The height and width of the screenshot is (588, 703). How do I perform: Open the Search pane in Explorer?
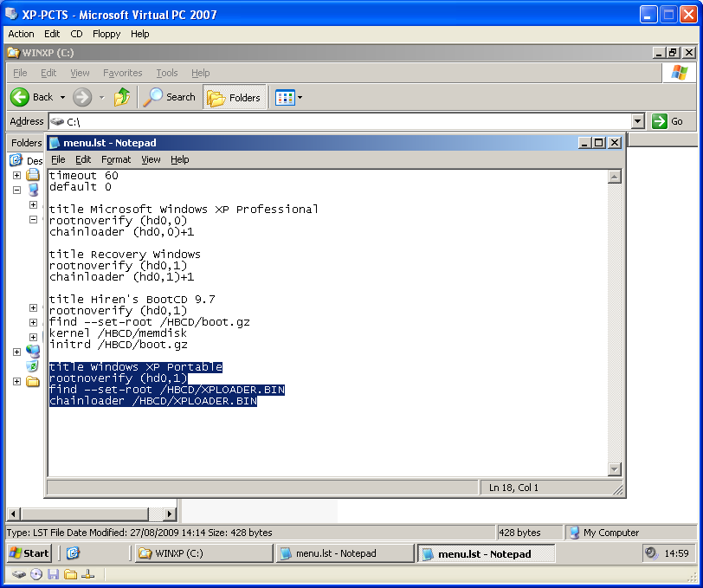point(170,97)
